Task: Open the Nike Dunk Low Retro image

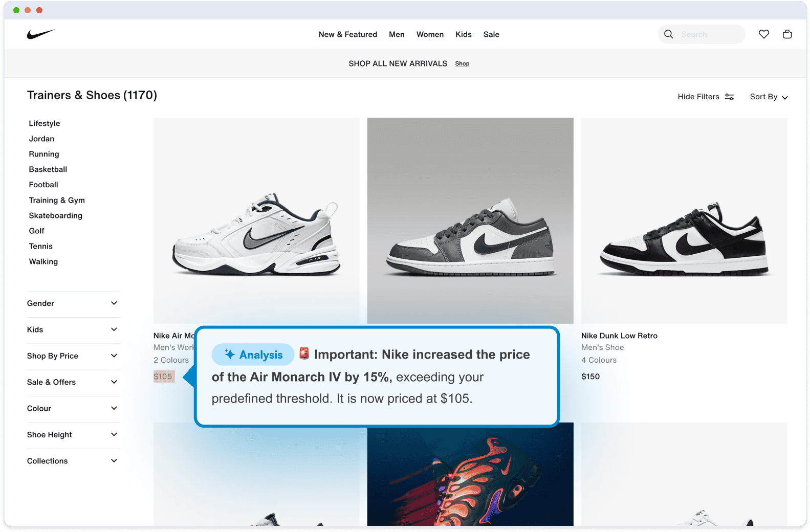Action: (684, 220)
